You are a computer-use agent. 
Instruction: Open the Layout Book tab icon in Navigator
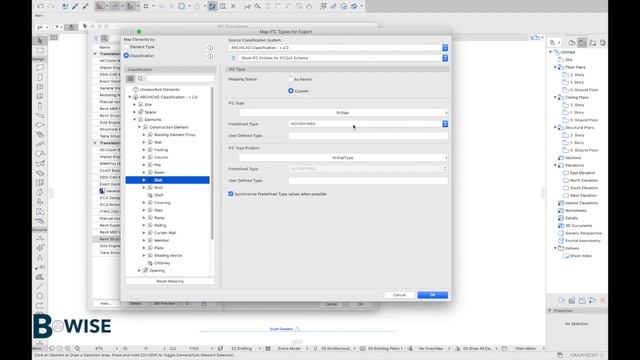click(592, 42)
